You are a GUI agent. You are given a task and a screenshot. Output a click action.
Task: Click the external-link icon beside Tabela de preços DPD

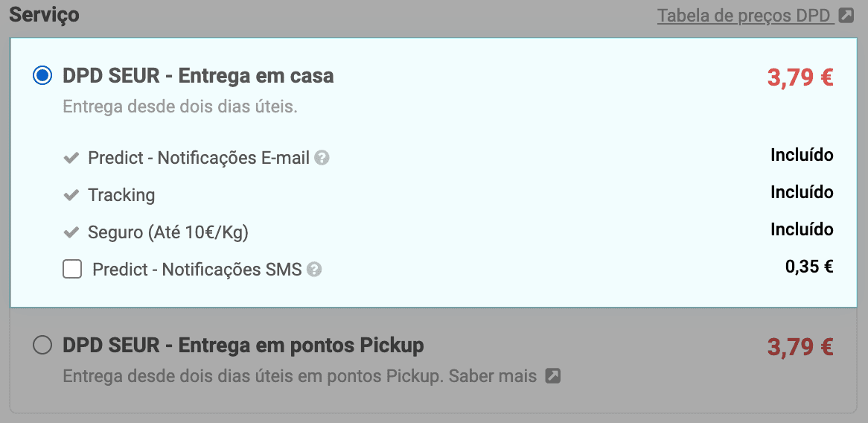coord(846,15)
